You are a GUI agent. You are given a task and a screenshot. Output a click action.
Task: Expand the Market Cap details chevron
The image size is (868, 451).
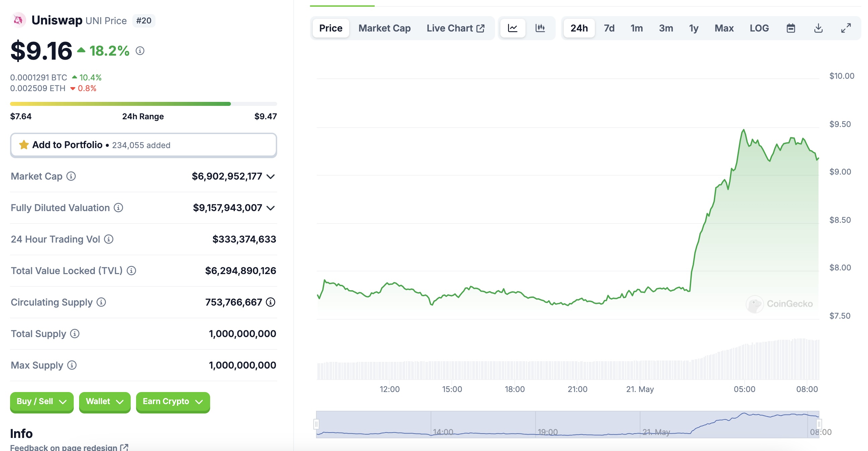click(x=270, y=177)
